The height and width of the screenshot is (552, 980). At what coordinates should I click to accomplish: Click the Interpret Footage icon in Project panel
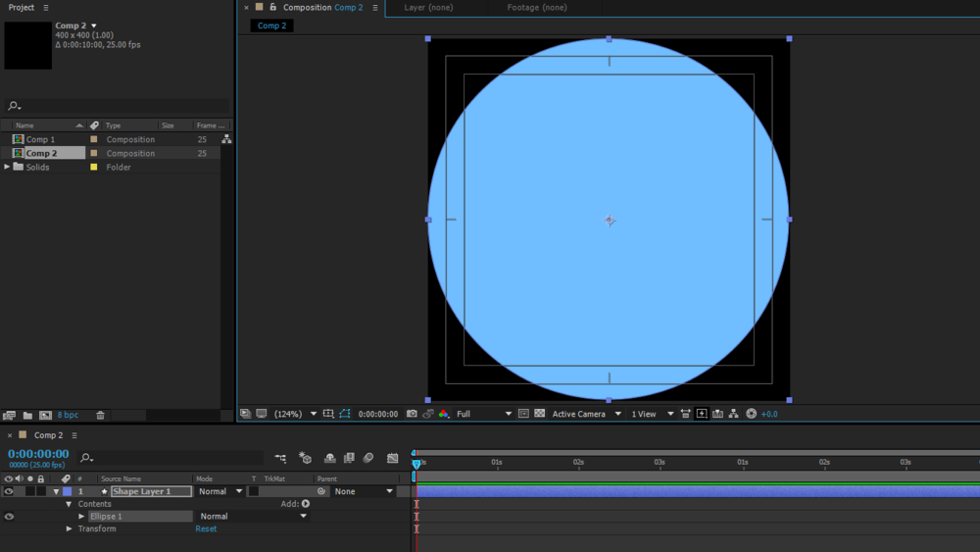pos(9,415)
